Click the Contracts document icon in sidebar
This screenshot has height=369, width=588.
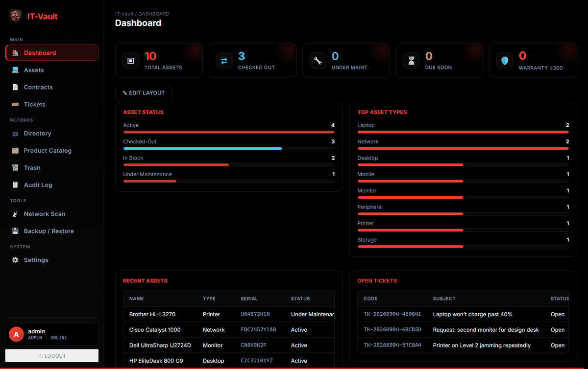[x=15, y=87]
